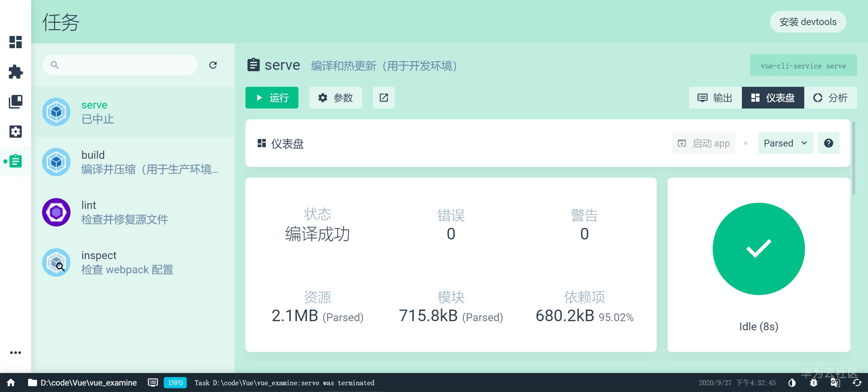Refresh the tasks list
The width and height of the screenshot is (868, 392).
(213, 65)
